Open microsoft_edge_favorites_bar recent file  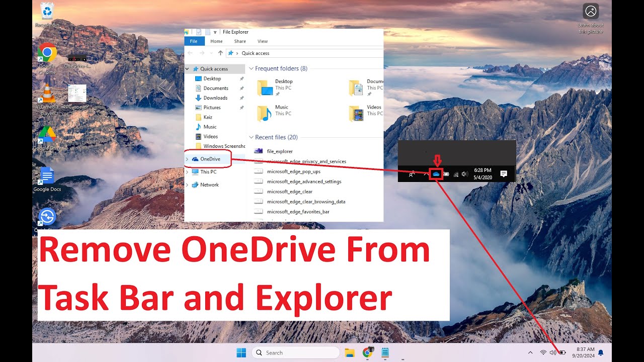pos(292,212)
